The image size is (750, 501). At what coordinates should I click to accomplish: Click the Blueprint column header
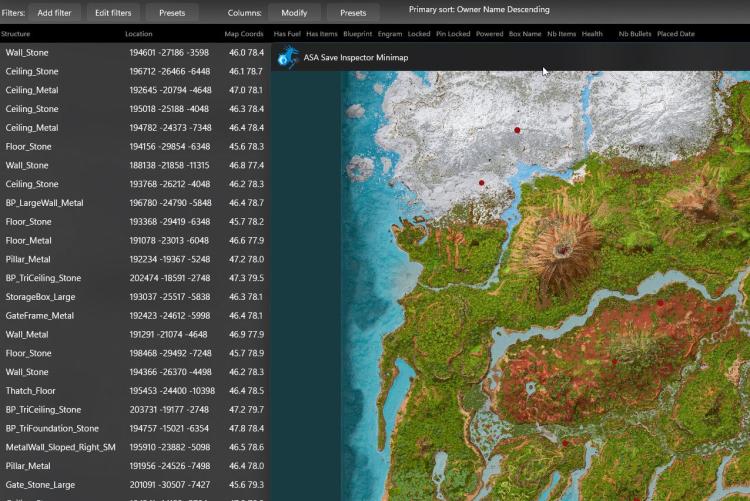click(x=357, y=34)
